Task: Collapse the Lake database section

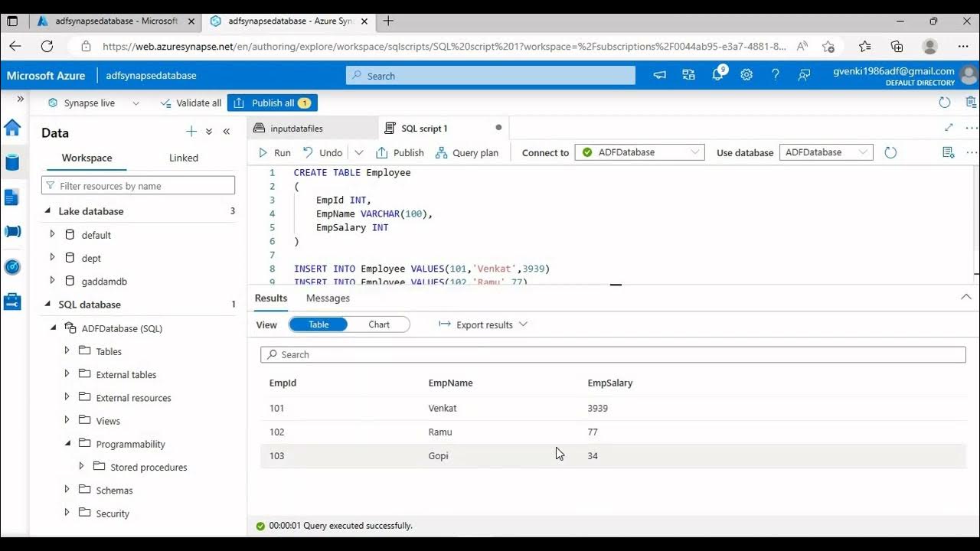Action: pos(48,211)
